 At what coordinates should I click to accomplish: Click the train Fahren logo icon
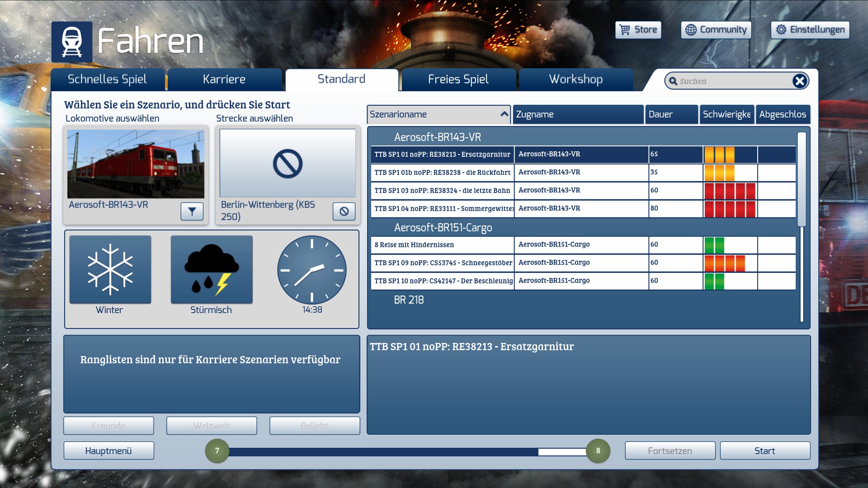point(72,42)
